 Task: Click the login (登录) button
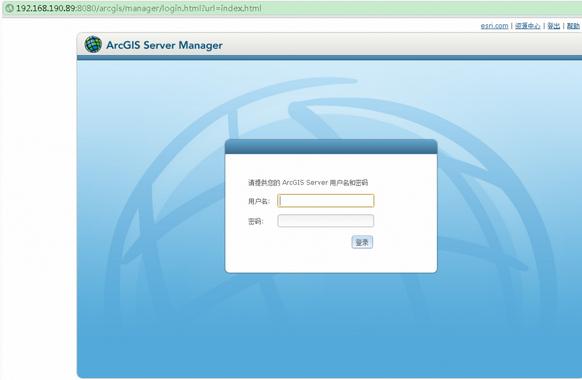point(362,242)
